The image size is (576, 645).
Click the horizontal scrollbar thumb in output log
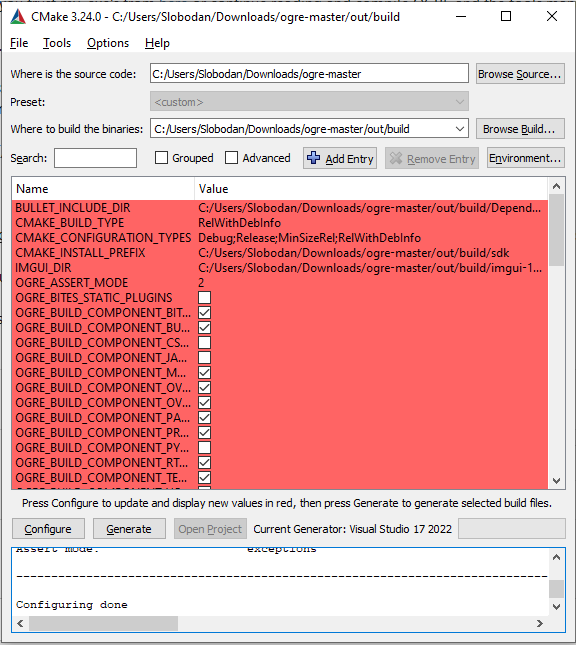click(x=103, y=624)
